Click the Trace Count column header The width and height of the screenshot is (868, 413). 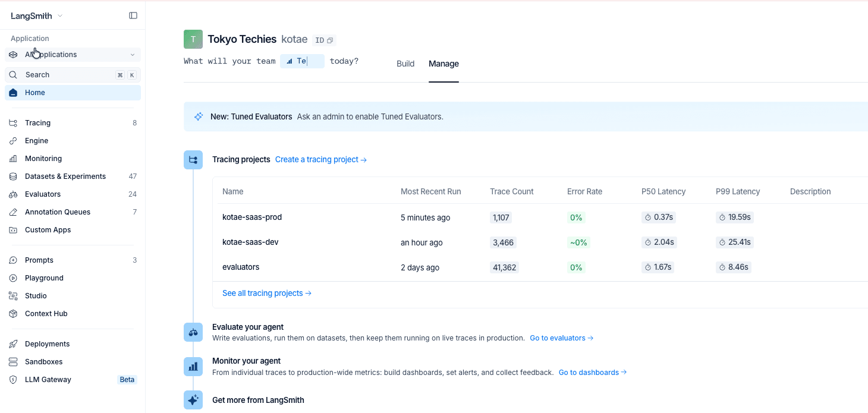(512, 191)
